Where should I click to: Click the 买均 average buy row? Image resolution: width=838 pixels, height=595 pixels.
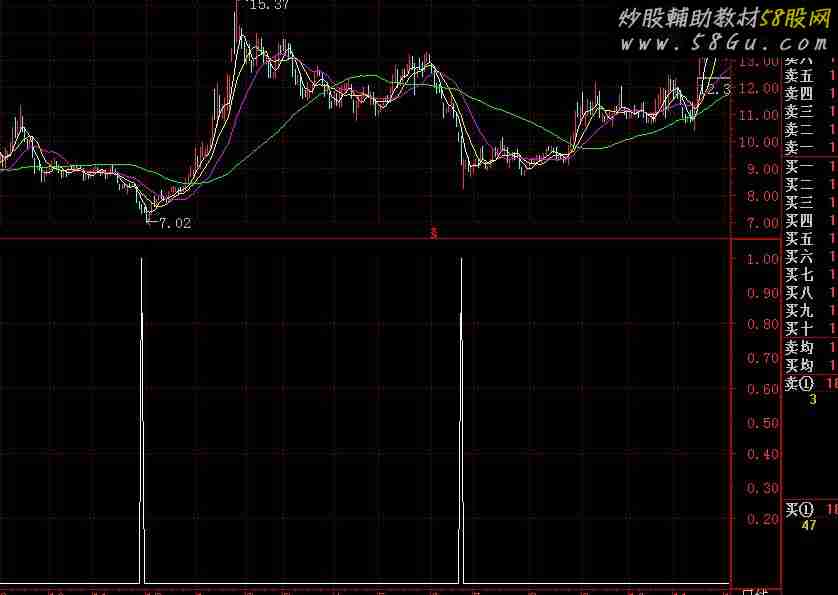tap(810, 366)
